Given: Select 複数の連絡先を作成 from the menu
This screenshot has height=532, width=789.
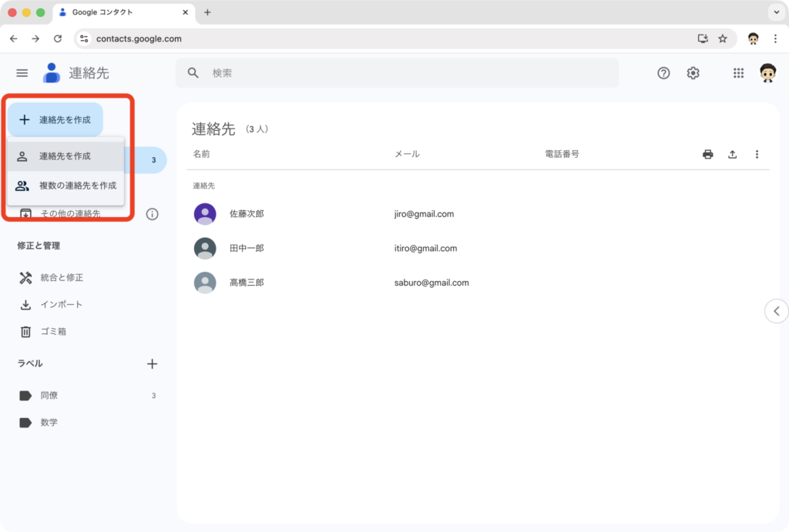Looking at the screenshot, I should click(74, 185).
